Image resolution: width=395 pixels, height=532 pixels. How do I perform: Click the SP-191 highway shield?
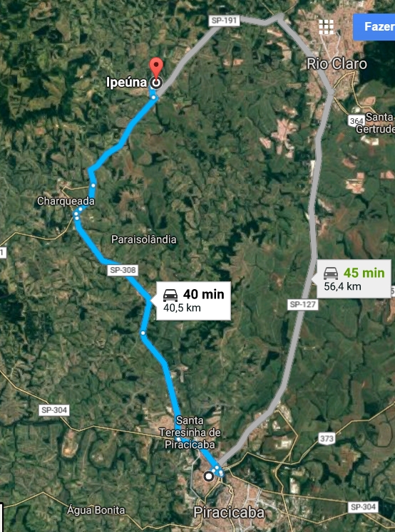click(x=224, y=21)
